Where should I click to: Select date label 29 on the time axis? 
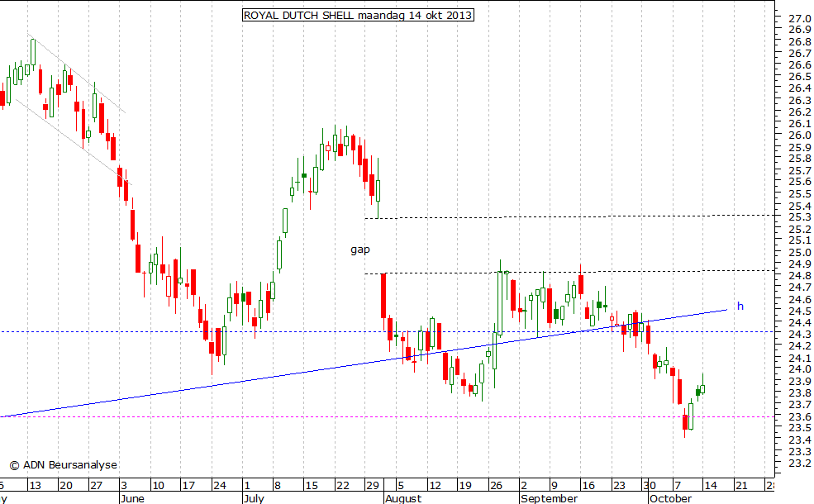tap(373, 486)
